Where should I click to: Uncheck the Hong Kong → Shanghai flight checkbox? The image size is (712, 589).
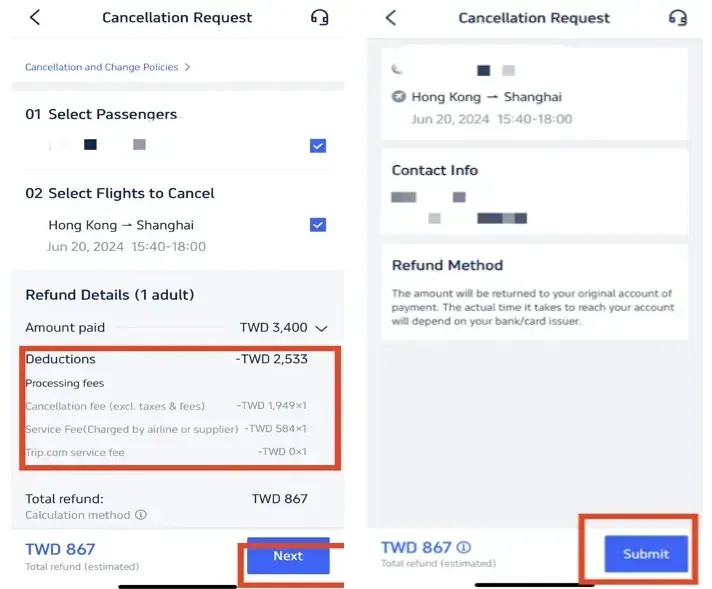pyautogui.click(x=318, y=225)
